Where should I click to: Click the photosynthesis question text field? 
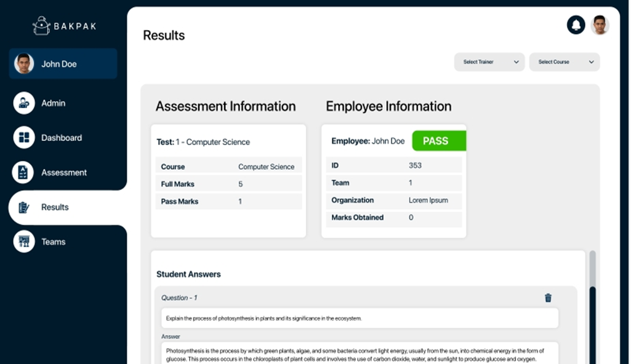[x=360, y=318]
